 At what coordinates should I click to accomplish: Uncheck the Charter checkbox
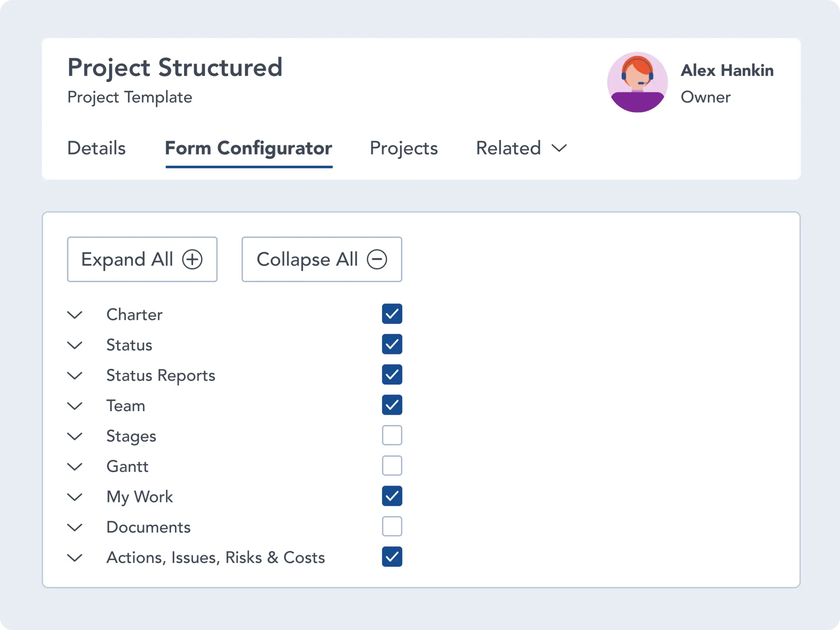pyautogui.click(x=392, y=314)
